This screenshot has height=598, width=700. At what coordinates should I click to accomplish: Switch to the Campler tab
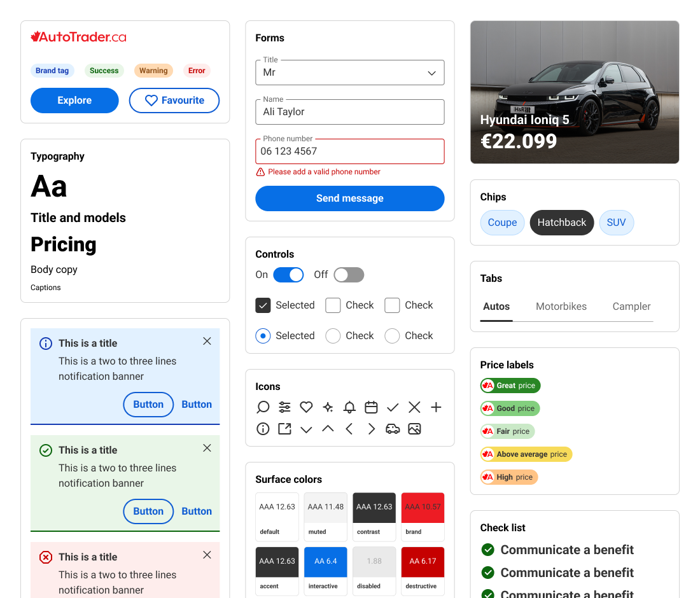click(631, 307)
